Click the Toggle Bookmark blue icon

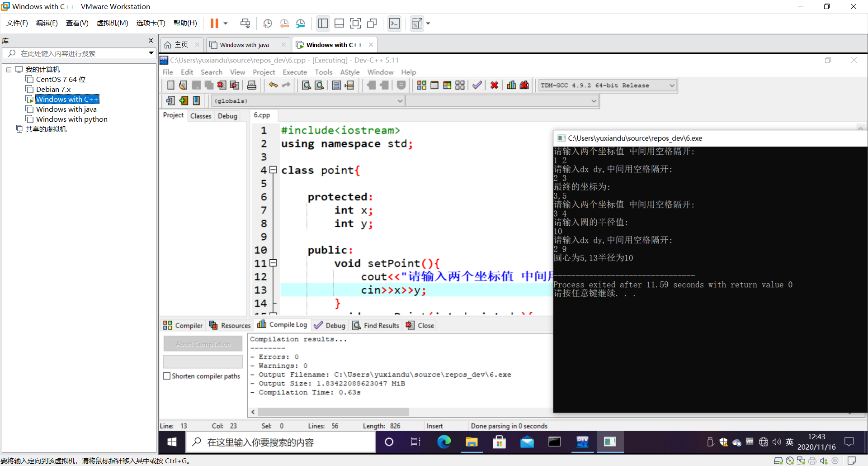click(196, 100)
